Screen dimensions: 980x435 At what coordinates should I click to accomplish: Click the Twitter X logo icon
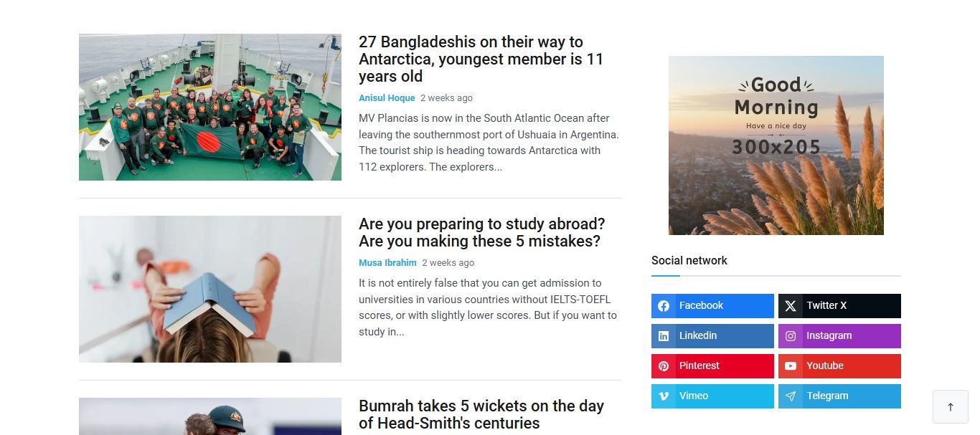(791, 306)
